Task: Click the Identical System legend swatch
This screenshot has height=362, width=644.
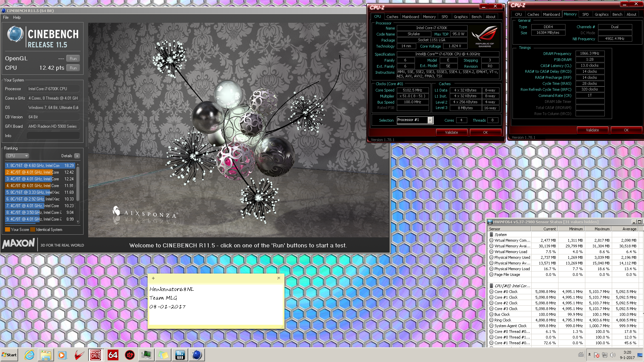Action: click(33, 230)
